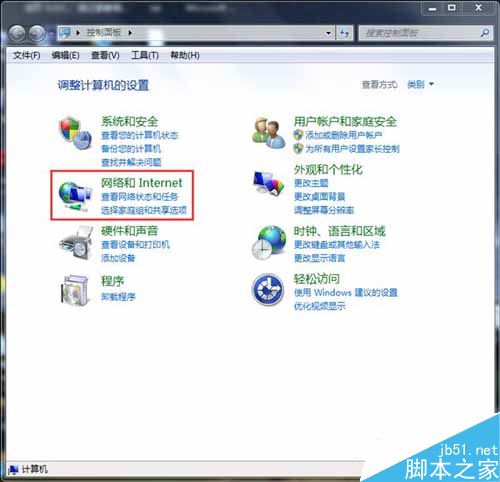
Task: Click 调整屏幕分辨率 link
Action: click(324, 210)
